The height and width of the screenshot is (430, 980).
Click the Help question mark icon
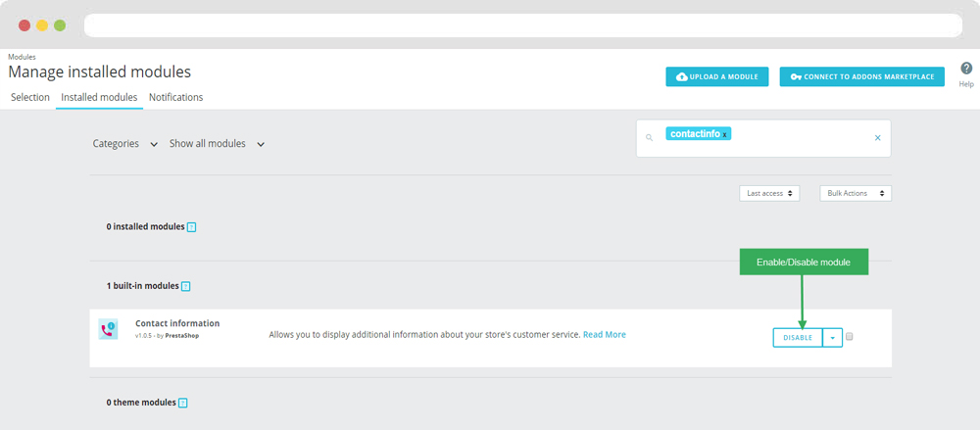click(x=966, y=69)
